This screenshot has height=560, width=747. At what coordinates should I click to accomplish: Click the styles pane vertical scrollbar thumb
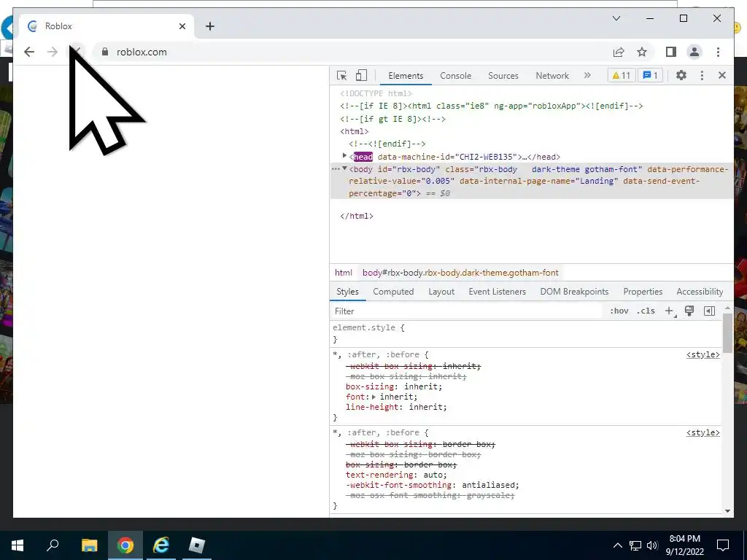pyautogui.click(x=727, y=333)
